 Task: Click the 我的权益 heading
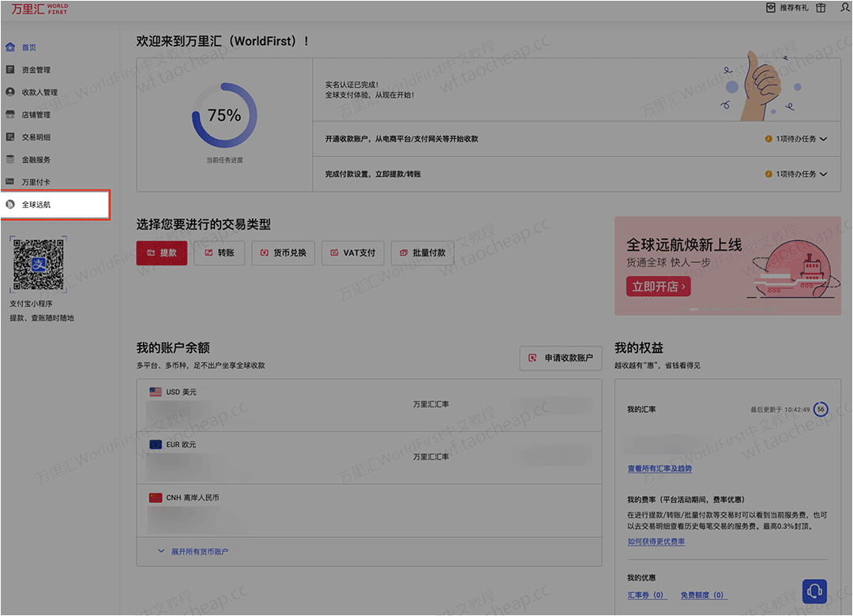pyautogui.click(x=639, y=347)
